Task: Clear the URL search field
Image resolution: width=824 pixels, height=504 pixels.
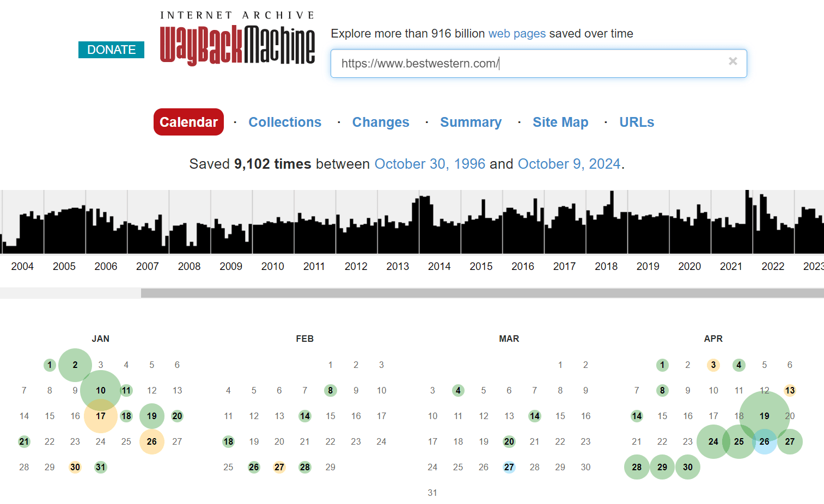Action: pyautogui.click(x=733, y=62)
